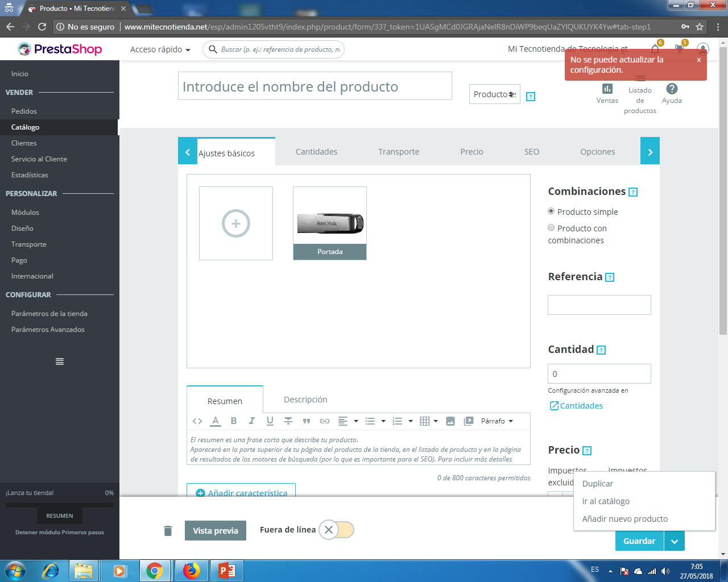Switch to the Descripción editor tab
728x582 pixels.
click(x=305, y=400)
